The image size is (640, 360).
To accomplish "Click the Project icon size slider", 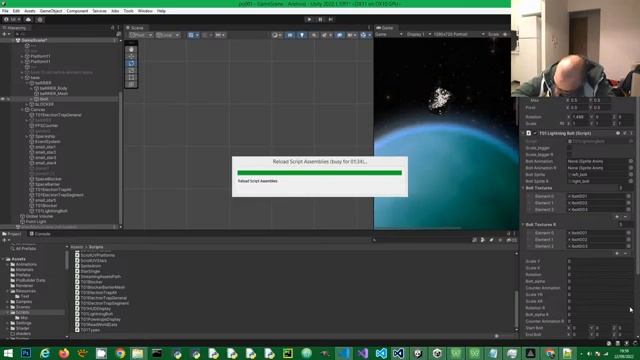I will pyautogui.click(x=496, y=336).
